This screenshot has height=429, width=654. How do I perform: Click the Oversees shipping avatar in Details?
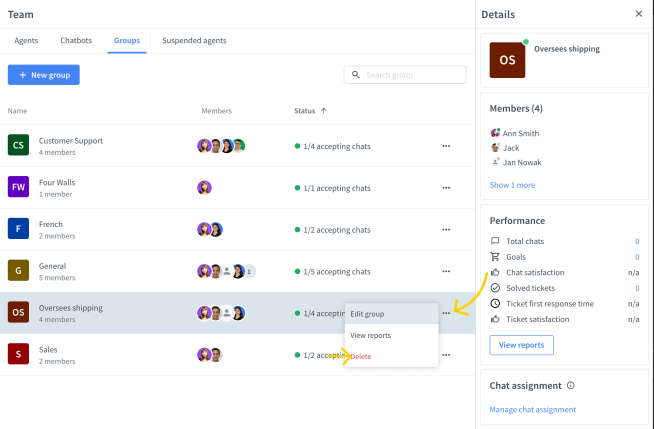(507, 60)
